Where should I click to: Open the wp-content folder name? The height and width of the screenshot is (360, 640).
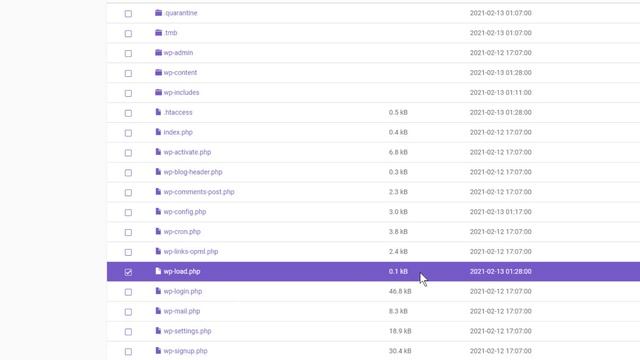[x=180, y=73]
